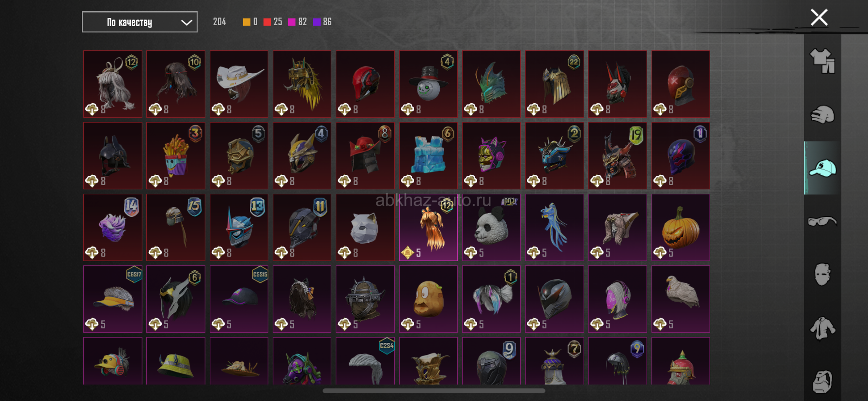868x401 pixels.
Task: Open the clothing outfits category icon
Action: click(x=822, y=61)
